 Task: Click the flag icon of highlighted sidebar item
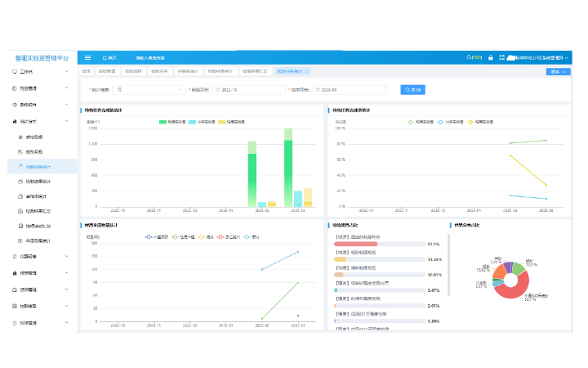[20, 166]
